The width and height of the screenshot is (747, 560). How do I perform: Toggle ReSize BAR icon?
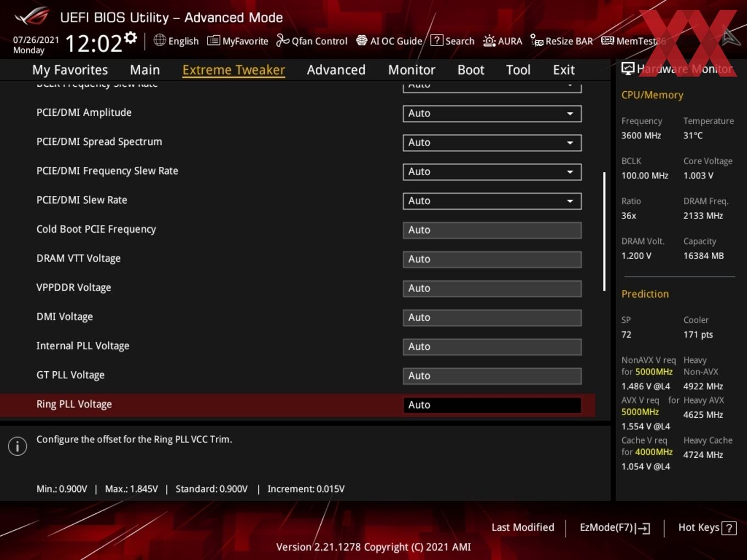pyautogui.click(x=537, y=40)
